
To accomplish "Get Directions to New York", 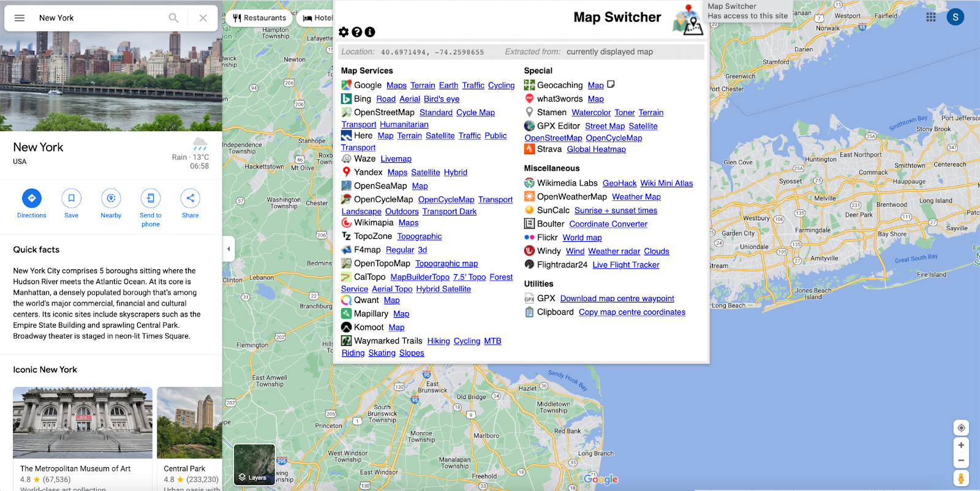I will click(32, 198).
